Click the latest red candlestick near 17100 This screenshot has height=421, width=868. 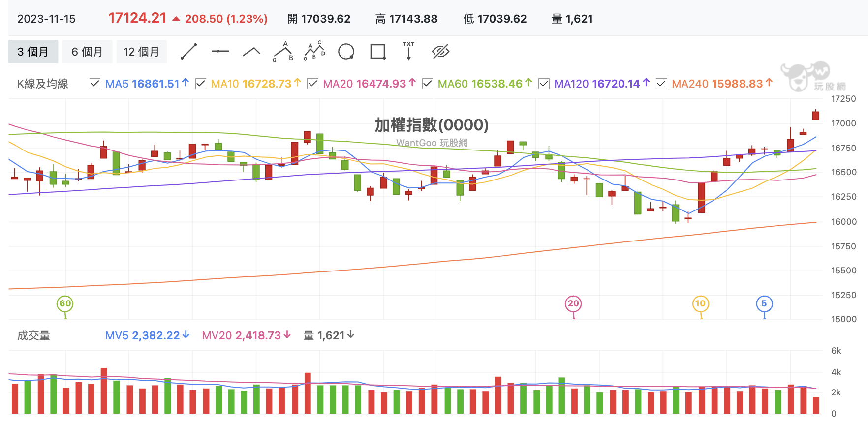click(815, 115)
